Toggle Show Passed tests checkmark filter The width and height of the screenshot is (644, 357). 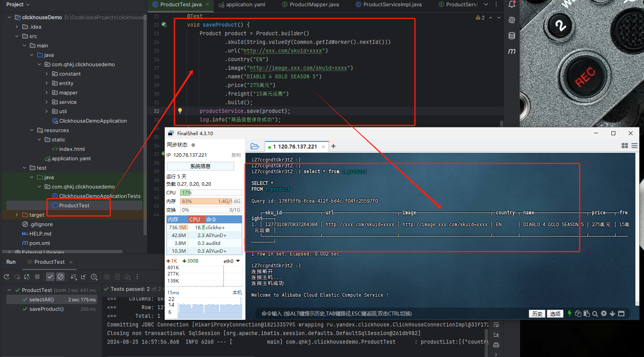point(50,277)
